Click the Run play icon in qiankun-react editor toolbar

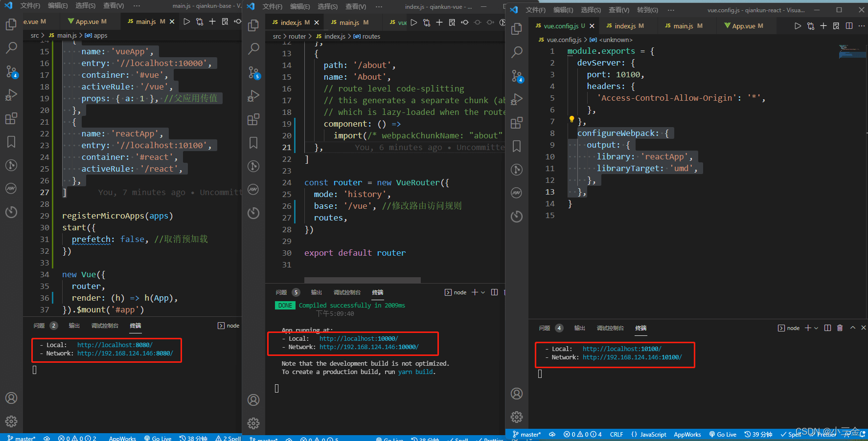tap(798, 26)
